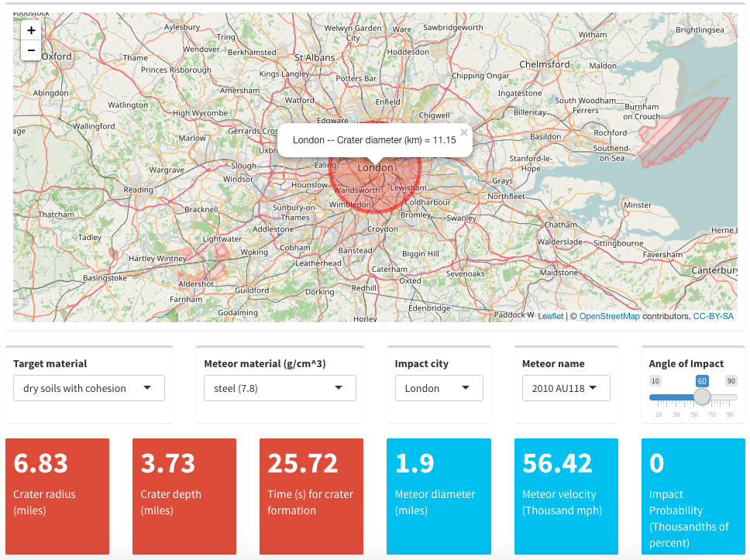Click the Meteor diameter info box
The width and height of the screenshot is (750, 560).
tap(439, 496)
